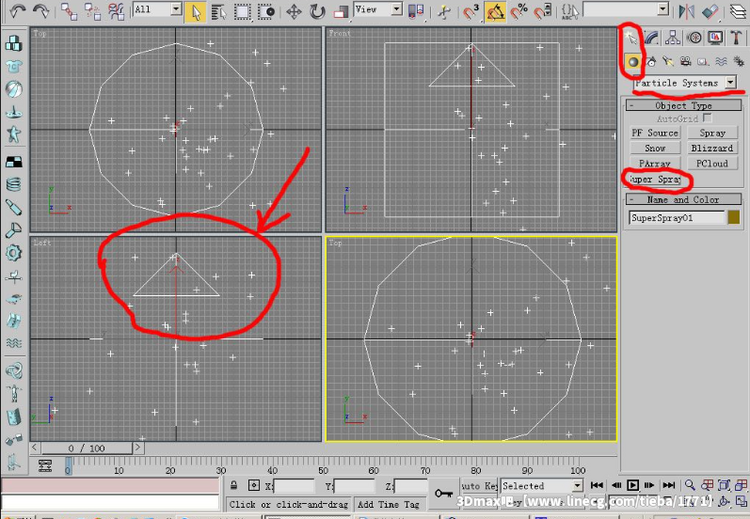Click the X coordinate field
Viewport: 750px width, 519px height.
pyautogui.click(x=294, y=486)
